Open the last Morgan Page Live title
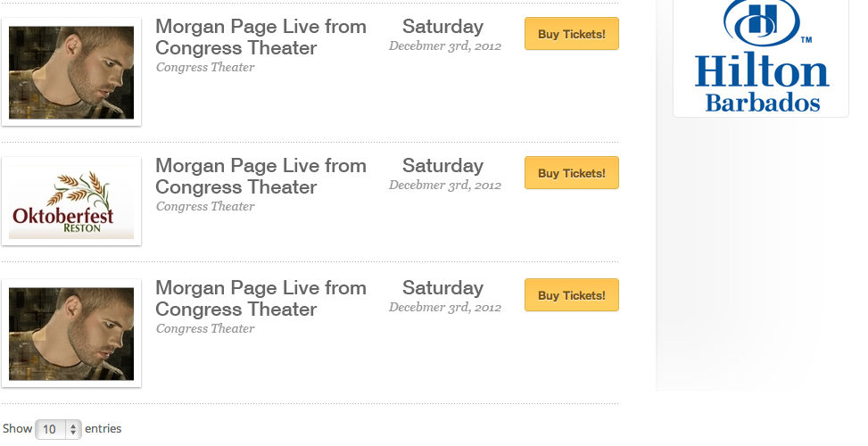Screen dimensions: 868x446 tap(260, 299)
